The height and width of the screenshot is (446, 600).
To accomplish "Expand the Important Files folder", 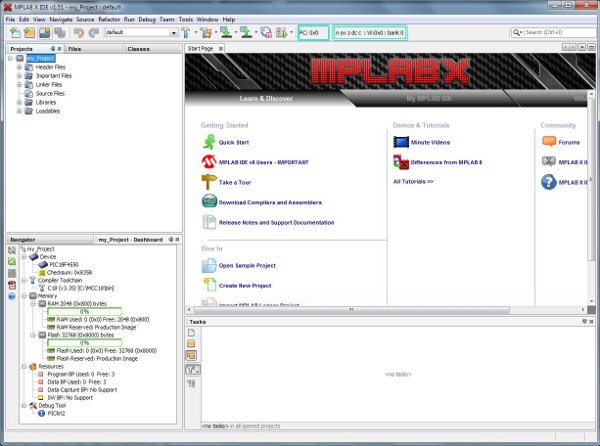I will pyautogui.click(x=19, y=76).
